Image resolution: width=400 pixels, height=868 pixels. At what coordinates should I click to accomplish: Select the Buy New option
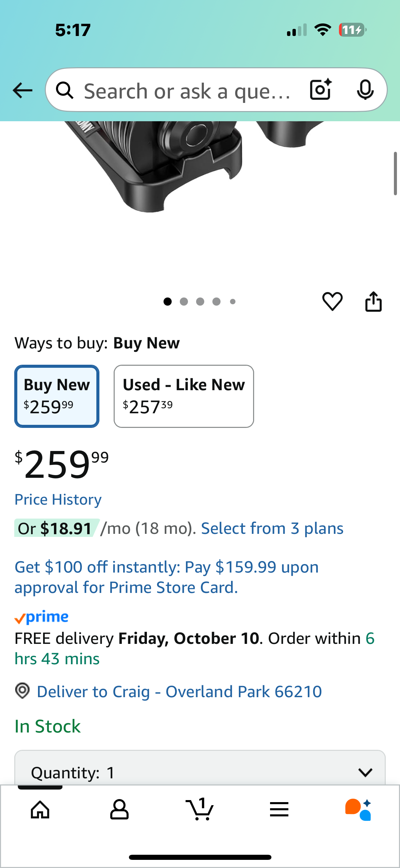[57, 396]
